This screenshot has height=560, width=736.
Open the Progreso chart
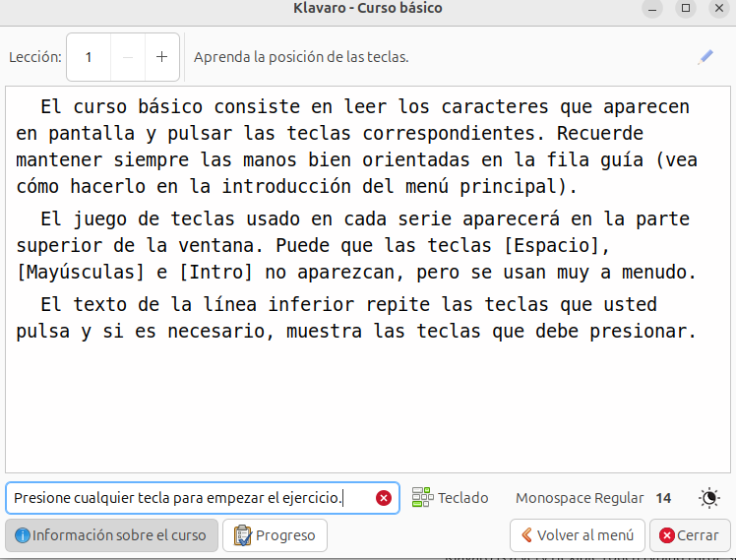pyautogui.click(x=275, y=535)
